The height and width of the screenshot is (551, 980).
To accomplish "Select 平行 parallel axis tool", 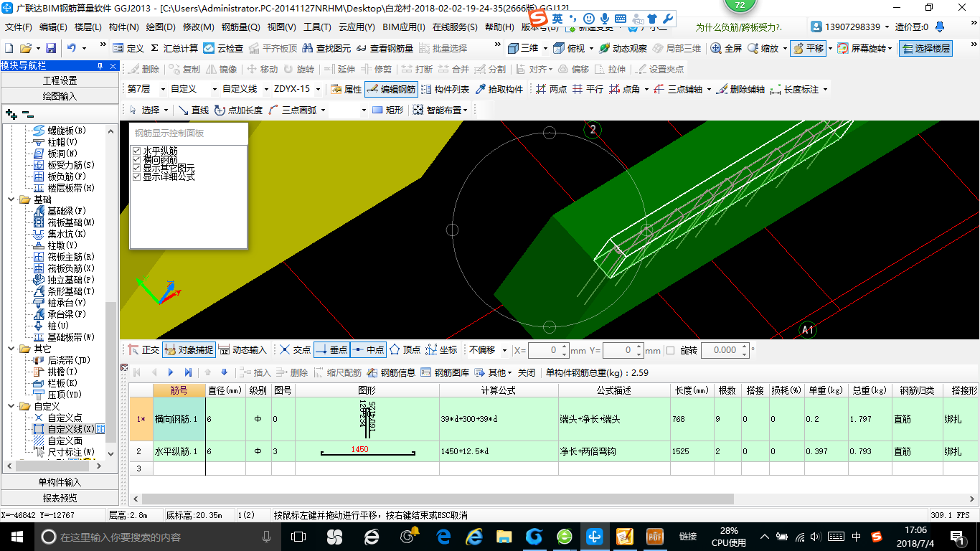I will (x=588, y=89).
